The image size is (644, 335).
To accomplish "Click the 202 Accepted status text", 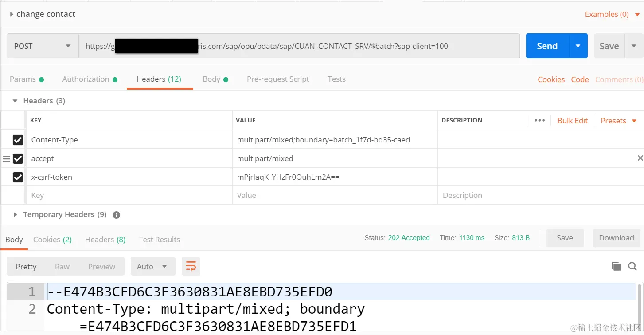I will [x=409, y=238].
